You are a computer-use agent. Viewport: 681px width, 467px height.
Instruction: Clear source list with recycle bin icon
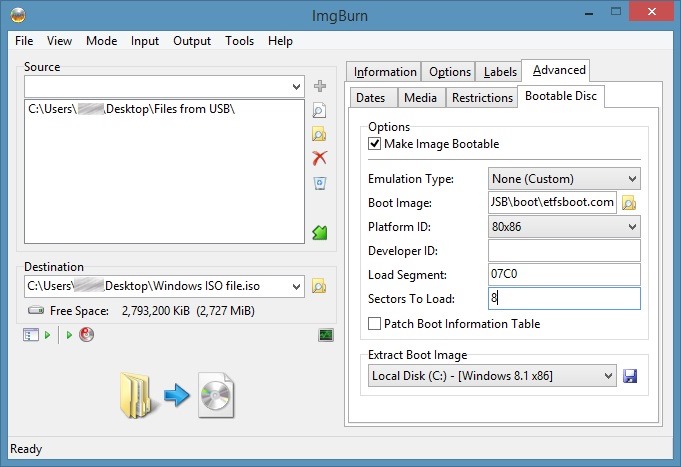(x=320, y=183)
